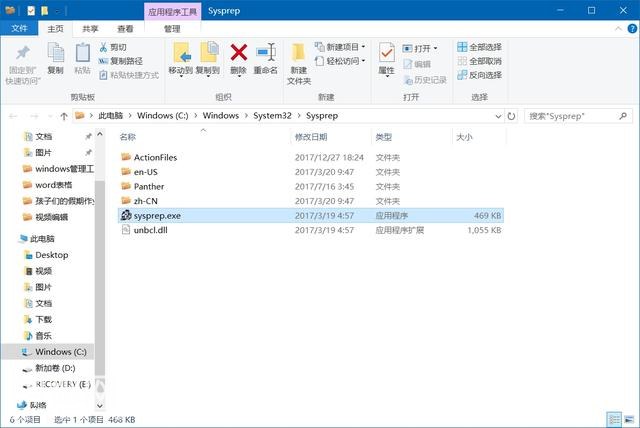
Task: Click Pin to Quick Access (固定到快速访问) icon
Action: tap(23, 53)
